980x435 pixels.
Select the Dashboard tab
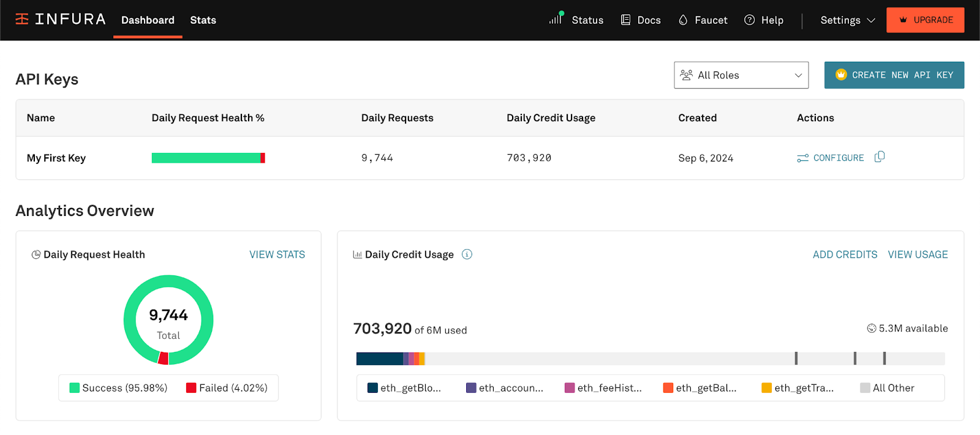(x=148, y=20)
